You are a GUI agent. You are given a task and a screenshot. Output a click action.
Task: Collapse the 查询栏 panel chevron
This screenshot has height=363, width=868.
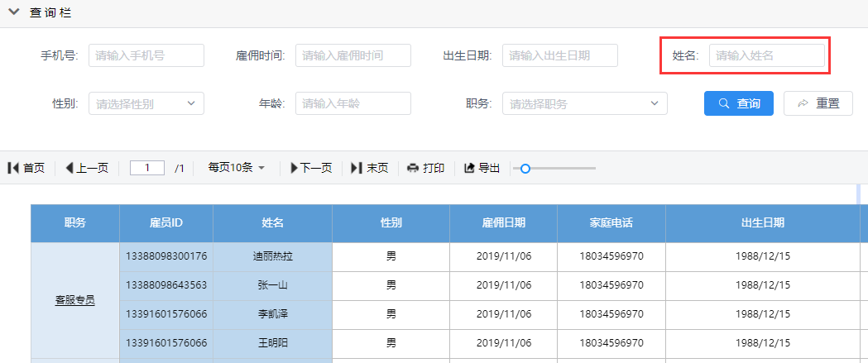pyautogui.click(x=14, y=12)
